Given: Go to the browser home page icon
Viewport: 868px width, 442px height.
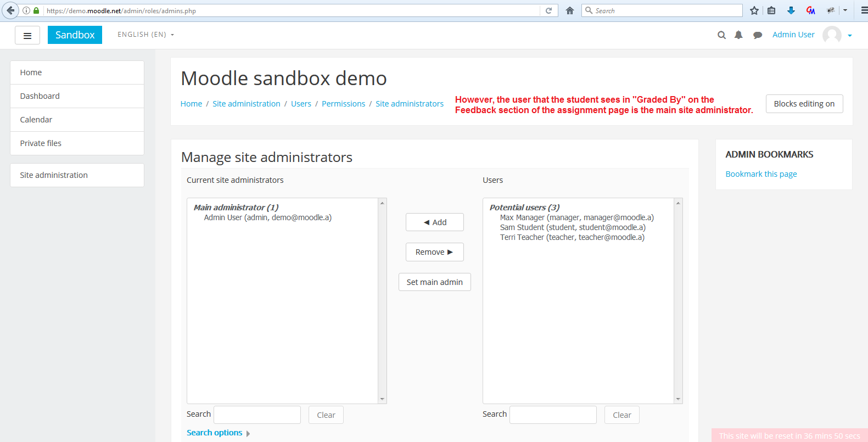Looking at the screenshot, I should [570, 10].
